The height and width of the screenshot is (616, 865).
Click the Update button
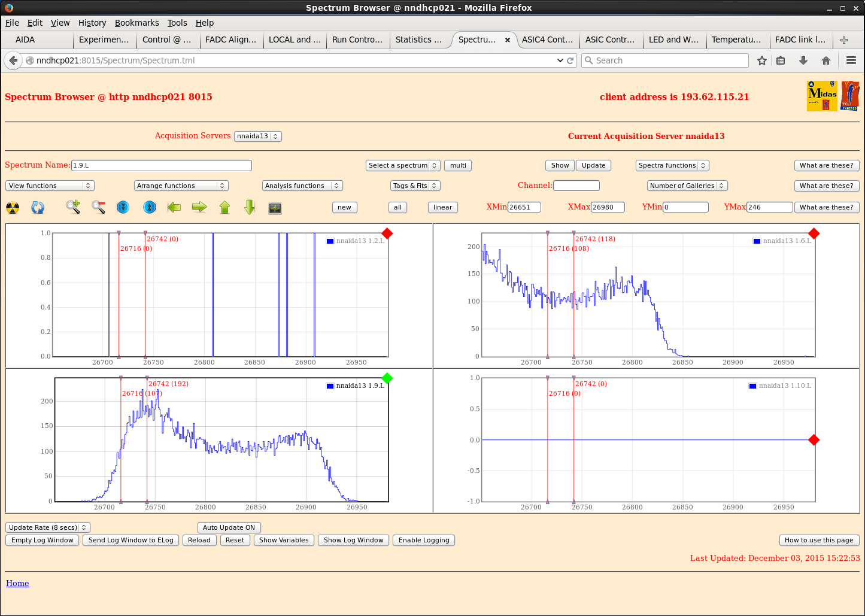(x=593, y=165)
